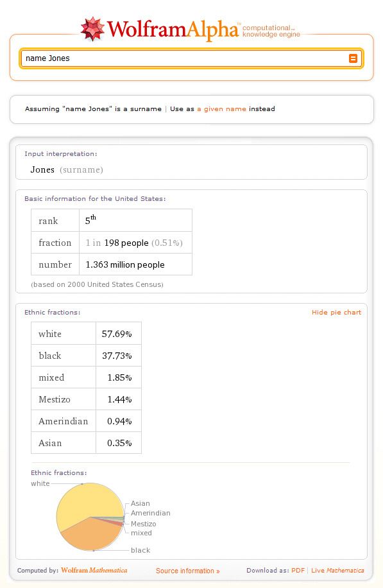Click the Mestizo 1.44% row
The height and width of the screenshot is (588, 383).
pyautogui.click(x=86, y=399)
